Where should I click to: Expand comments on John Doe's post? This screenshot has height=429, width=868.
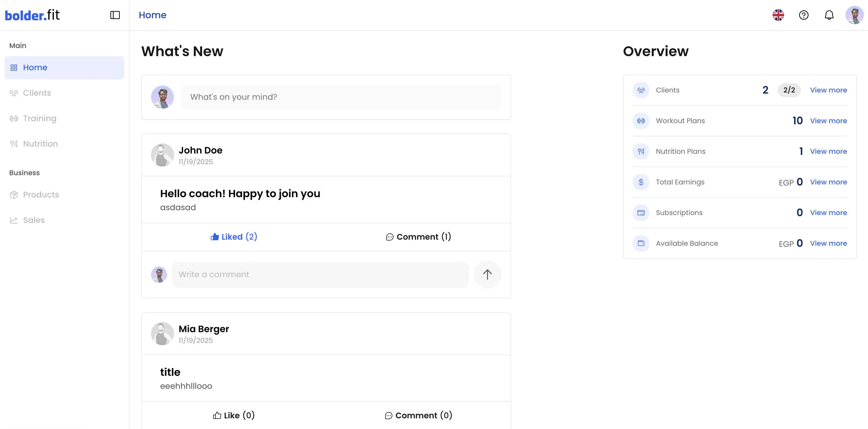(x=418, y=237)
